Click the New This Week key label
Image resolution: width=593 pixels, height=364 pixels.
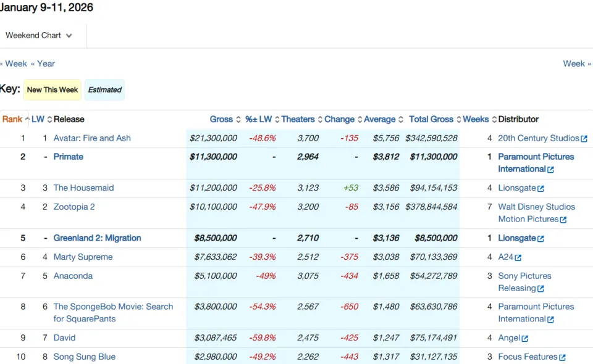[53, 90]
